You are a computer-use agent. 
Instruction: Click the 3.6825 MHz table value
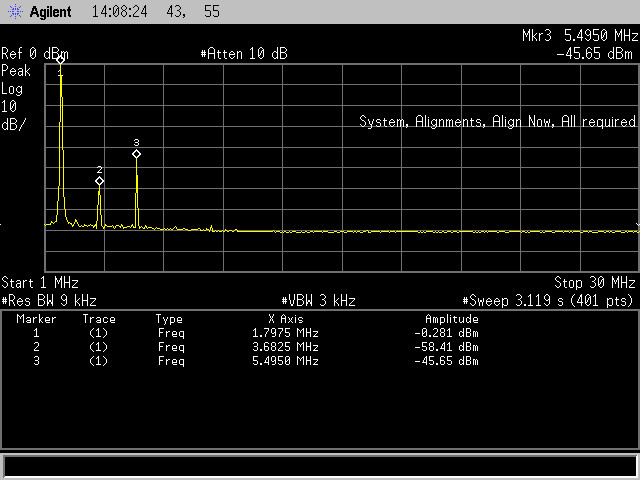[x=285, y=347]
